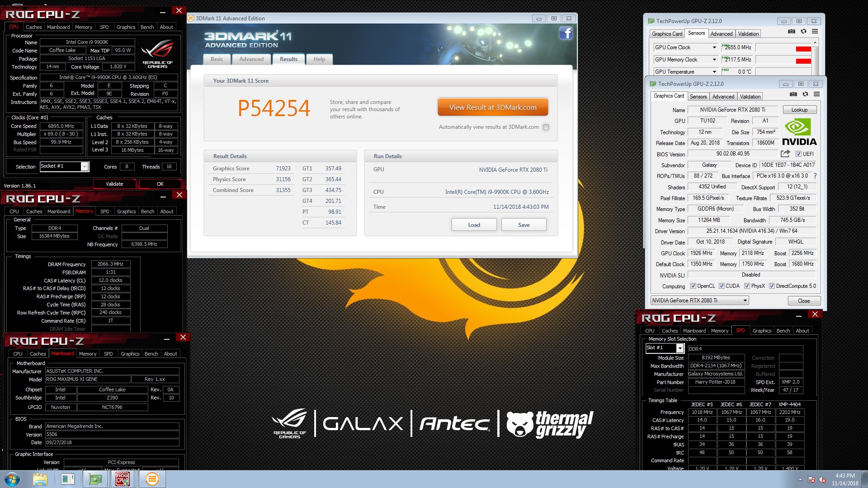The image size is (868, 488).
Task: Open the Windows Start button
Action: [12, 479]
